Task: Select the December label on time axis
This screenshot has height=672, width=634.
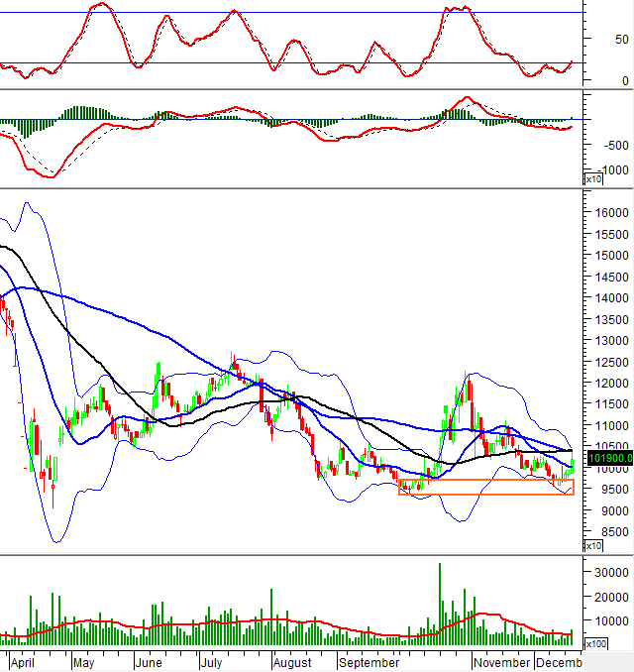Action: (x=560, y=662)
